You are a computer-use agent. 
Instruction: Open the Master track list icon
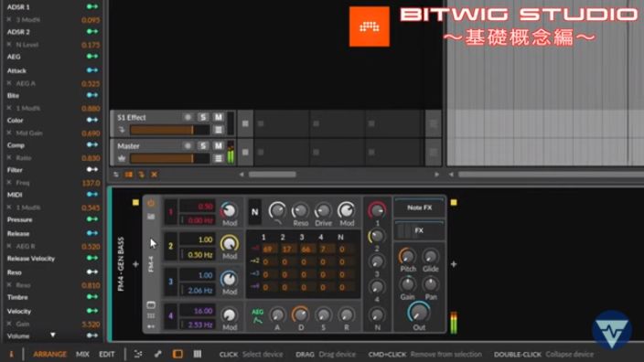(219, 158)
